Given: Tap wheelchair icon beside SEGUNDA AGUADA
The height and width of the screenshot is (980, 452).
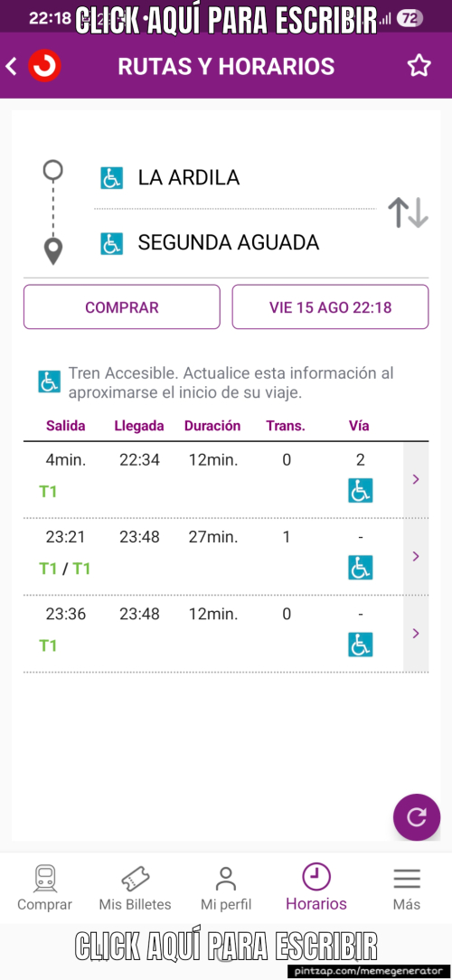Looking at the screenshot, I should [x=111, y=243].
